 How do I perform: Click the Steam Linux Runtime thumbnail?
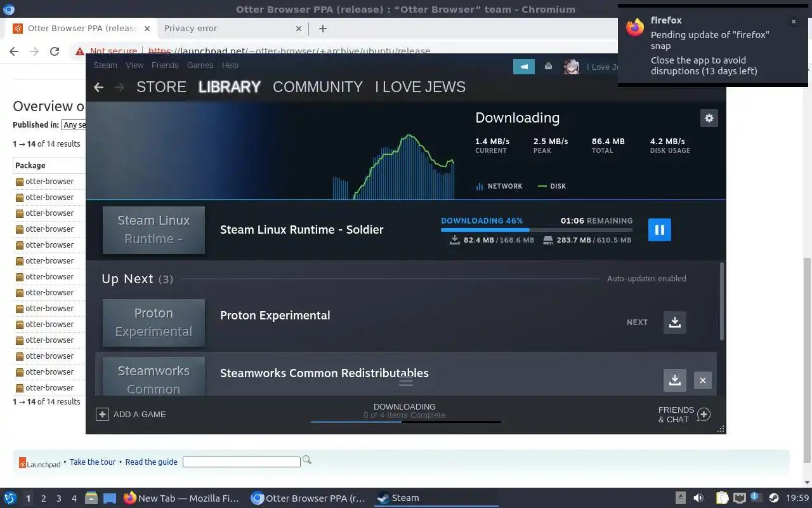154,230
